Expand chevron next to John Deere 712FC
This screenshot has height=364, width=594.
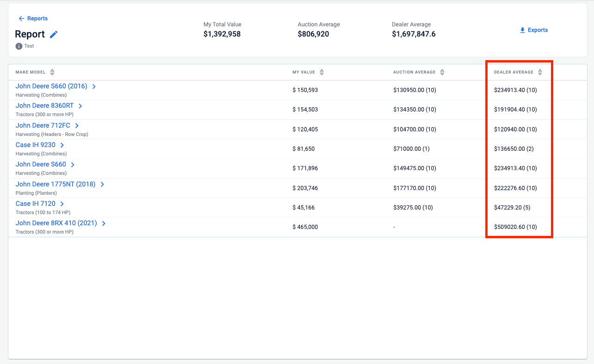[x=77, y=126]
